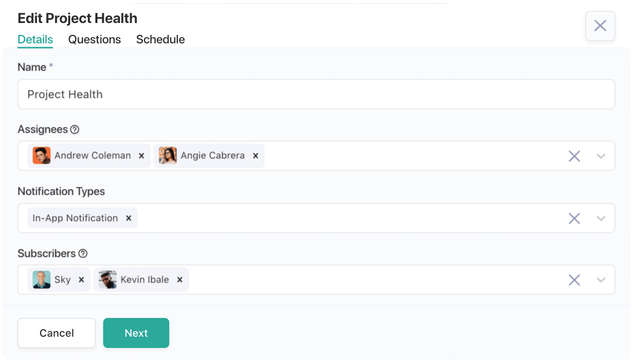Clear all selected Assignees

pyautogui.click(x=574, y=156)
